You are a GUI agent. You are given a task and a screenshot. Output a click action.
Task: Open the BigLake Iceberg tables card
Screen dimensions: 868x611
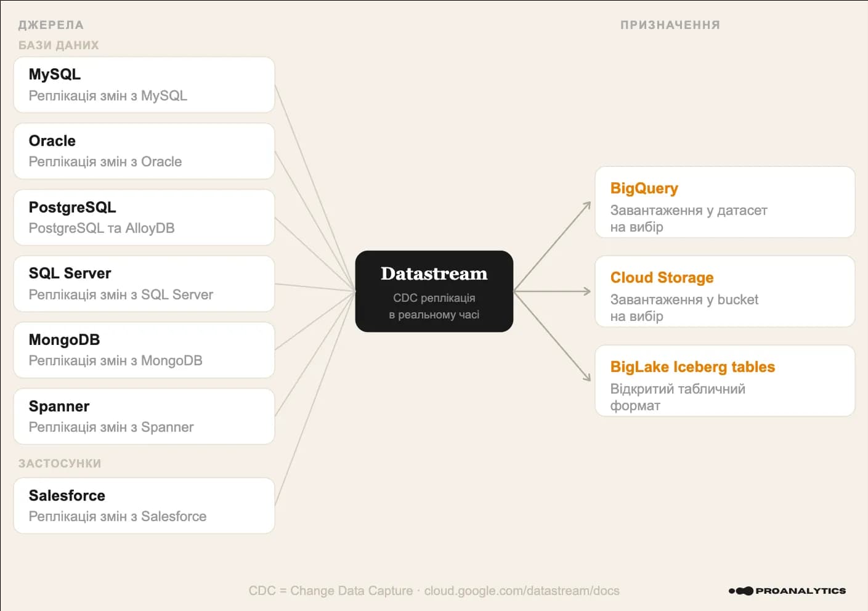point(724,381)
